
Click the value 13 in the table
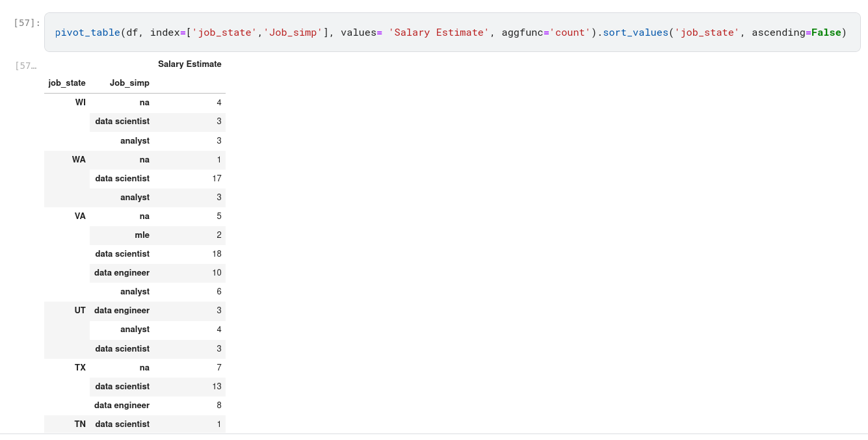217,387
